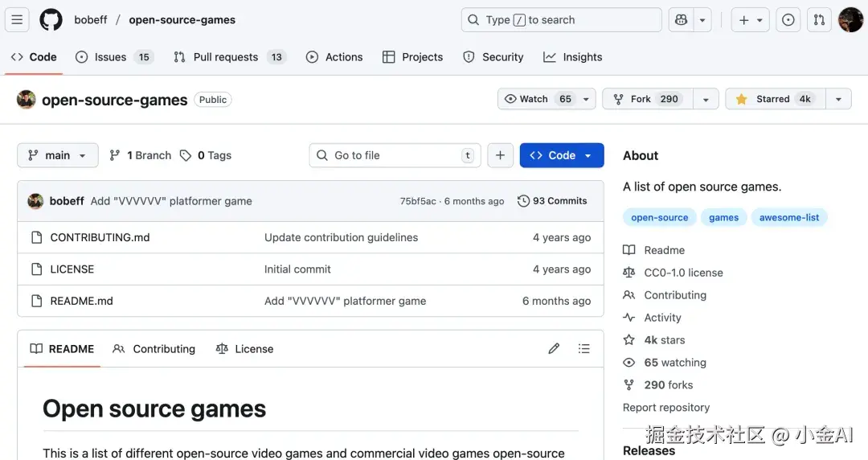Open commit hash 75bf5ac
This screenshot has height=460, width=868.
[x=418, y=201]
